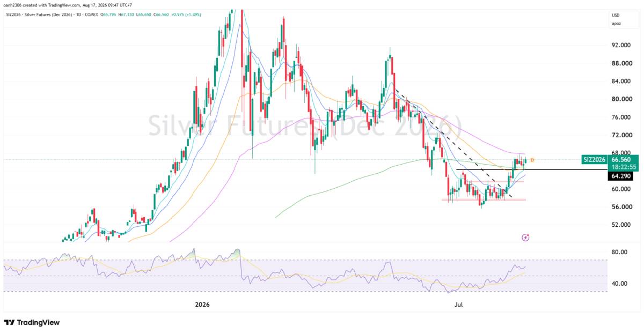Click the 76.000 price axis label

[x=620, y=117]
